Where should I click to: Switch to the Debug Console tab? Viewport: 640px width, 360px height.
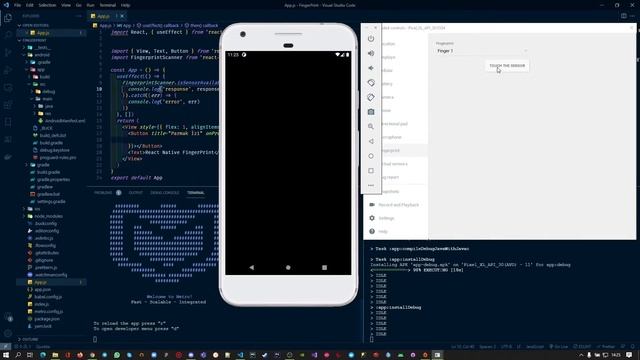164,193
